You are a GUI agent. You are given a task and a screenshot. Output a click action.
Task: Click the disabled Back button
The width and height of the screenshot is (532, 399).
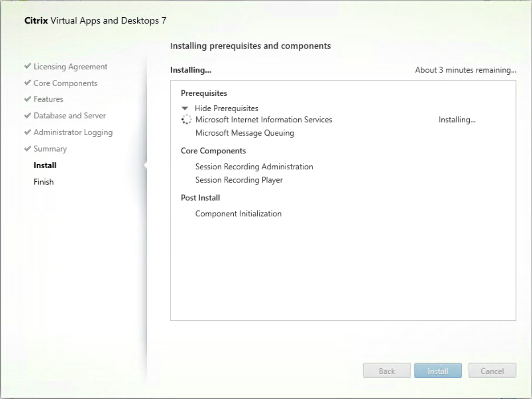coord(387,371)
